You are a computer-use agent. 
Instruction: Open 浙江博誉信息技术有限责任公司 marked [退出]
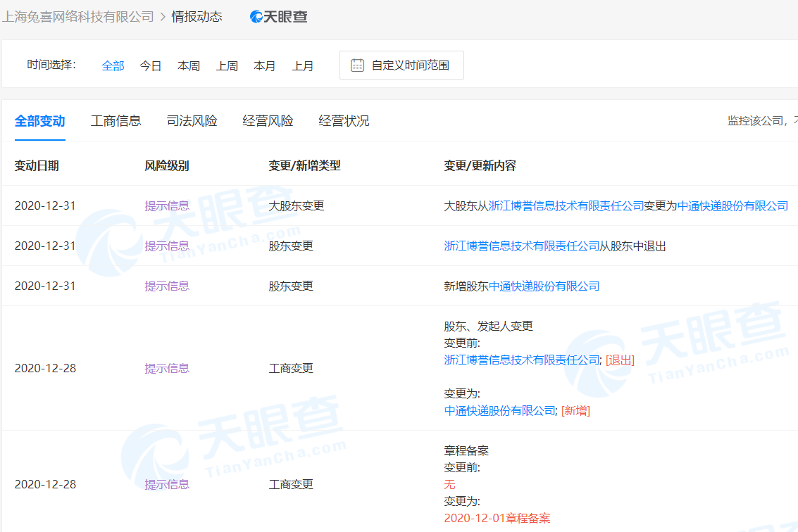(x=522, y=360)
